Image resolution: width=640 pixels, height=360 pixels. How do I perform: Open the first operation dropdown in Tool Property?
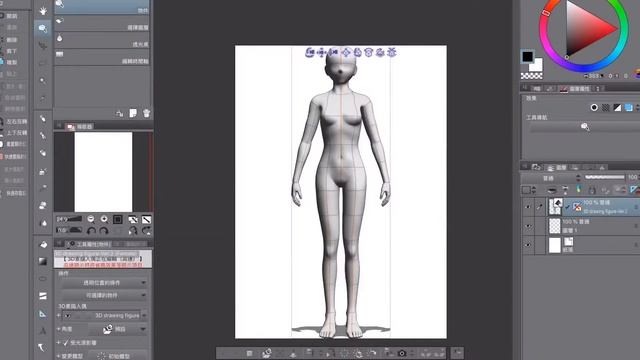[104, 282]
